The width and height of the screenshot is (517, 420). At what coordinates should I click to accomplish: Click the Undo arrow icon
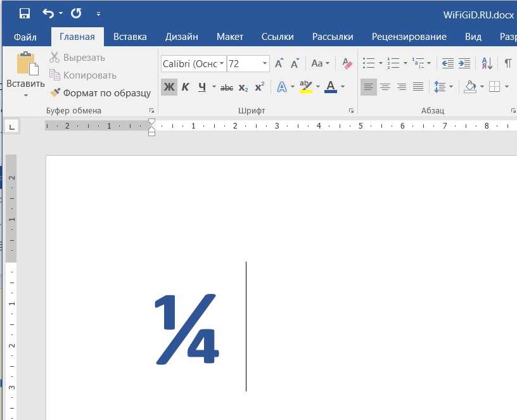tap(48, 13)
